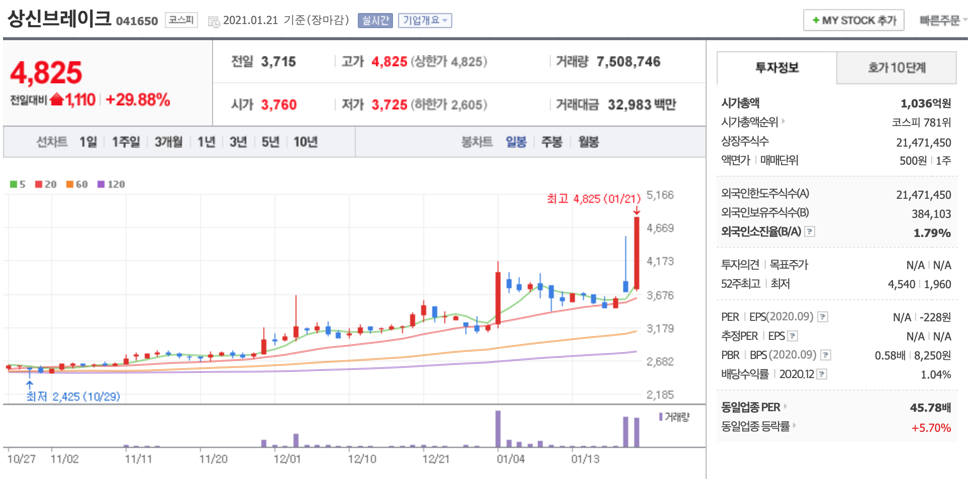This screenshot has width=980, height=479.
Task: Select the 3개월 line chart period
Action: tap(168, 142)
